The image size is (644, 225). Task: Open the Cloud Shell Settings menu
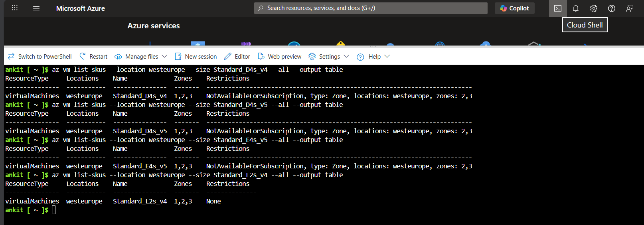point(329,57)
